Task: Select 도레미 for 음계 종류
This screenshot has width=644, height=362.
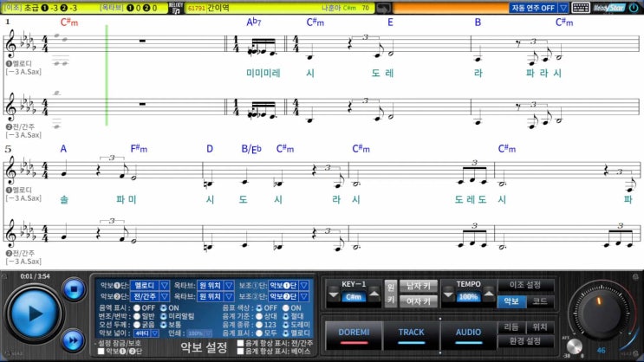Action: (286, 325)
